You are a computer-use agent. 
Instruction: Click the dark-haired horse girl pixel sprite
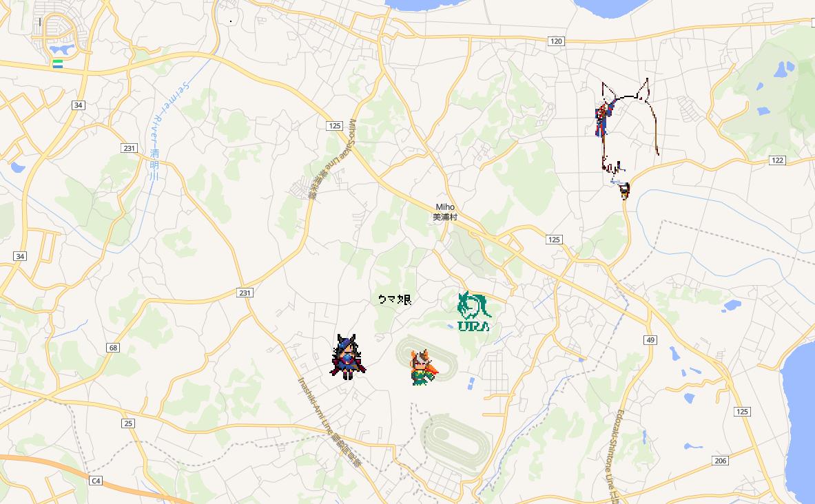(348, 357)
